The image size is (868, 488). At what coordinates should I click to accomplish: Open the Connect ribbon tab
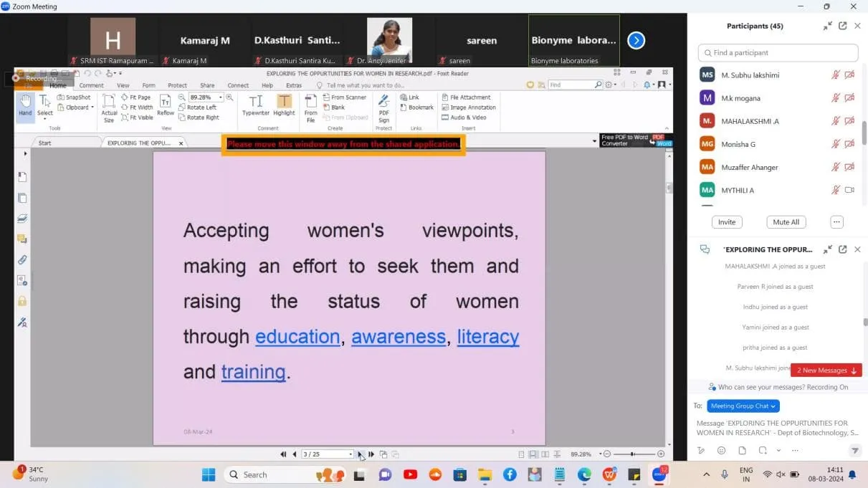coord(238,85)
